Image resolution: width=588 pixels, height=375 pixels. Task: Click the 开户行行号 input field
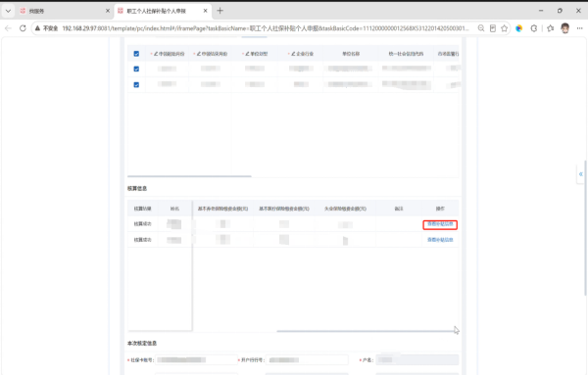tap(307, 360)
